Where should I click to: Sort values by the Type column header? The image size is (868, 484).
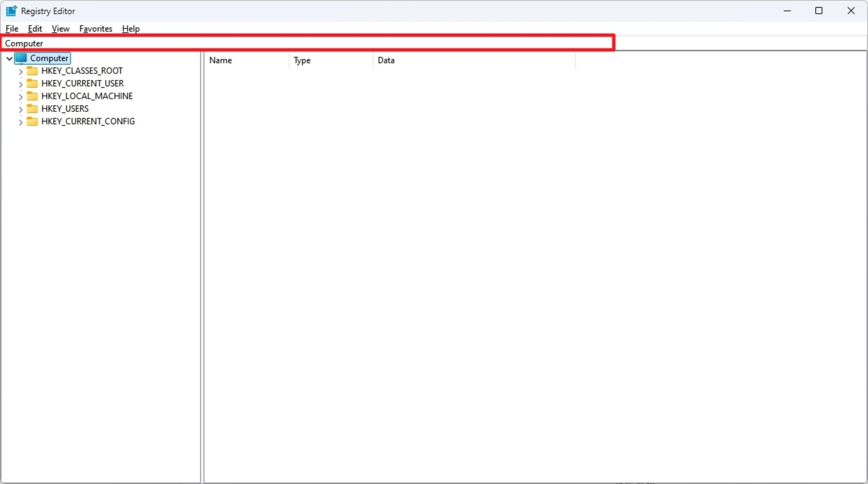302,60
